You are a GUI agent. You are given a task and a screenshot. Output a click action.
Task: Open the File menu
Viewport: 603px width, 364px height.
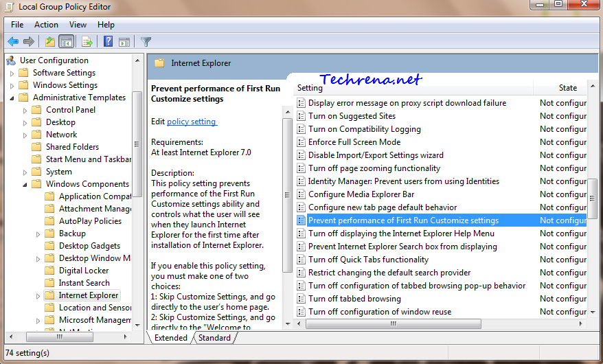[17, 25]
